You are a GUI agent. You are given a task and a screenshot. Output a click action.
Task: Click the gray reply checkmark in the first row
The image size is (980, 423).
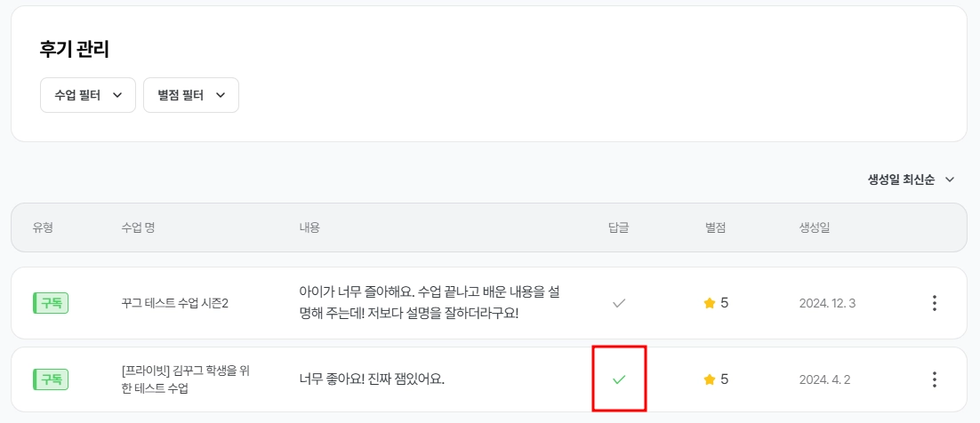(x=619, y=303)
